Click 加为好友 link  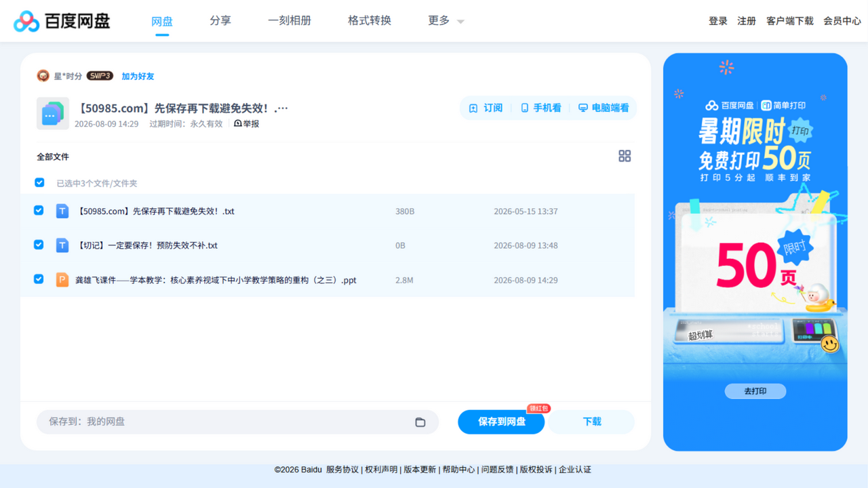coord(138,77)
